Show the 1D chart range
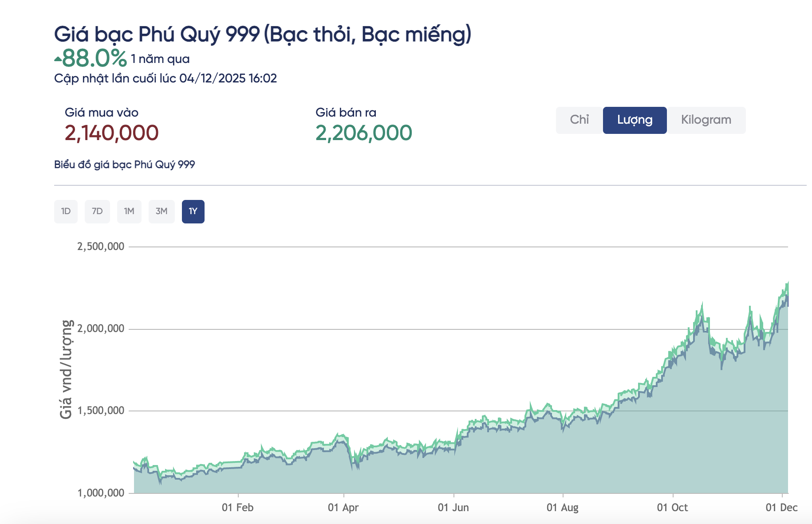 click(x=66, y=211)
